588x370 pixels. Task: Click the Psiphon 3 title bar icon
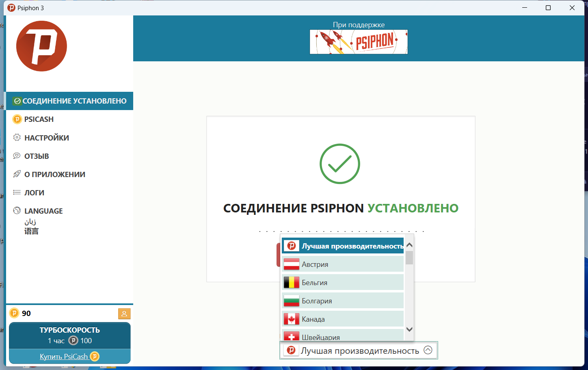11,8
